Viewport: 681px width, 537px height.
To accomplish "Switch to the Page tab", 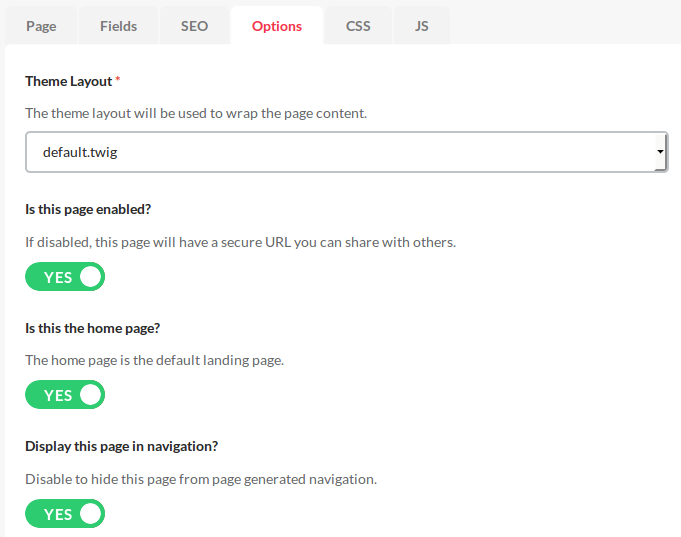I will [x=41, y=26].
